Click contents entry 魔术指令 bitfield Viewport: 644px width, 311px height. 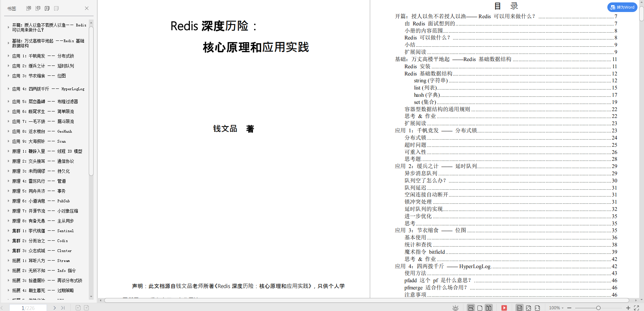click(511, 252)
